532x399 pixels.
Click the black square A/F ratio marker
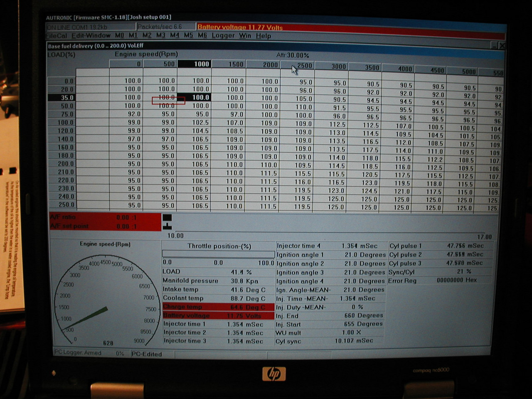167,217
